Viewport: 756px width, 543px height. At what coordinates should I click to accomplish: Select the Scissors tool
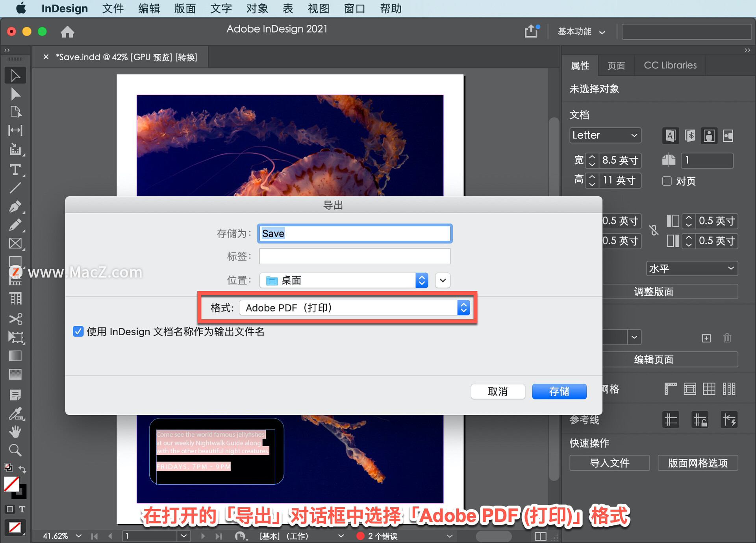coord(15,319)
